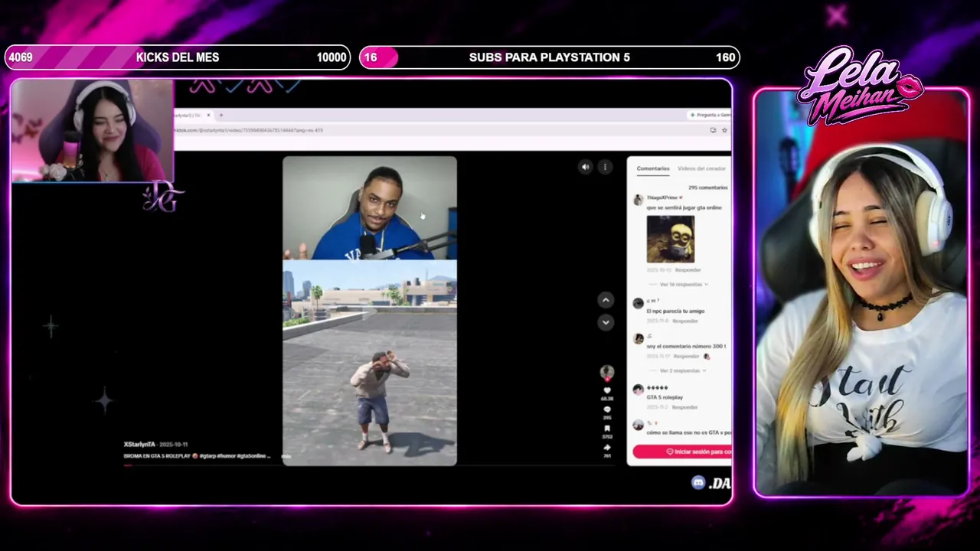The width and height of the screenshot is (980, 551).
Task: Switch to the Videos del creador tab
Action: [x=701, y=168]
